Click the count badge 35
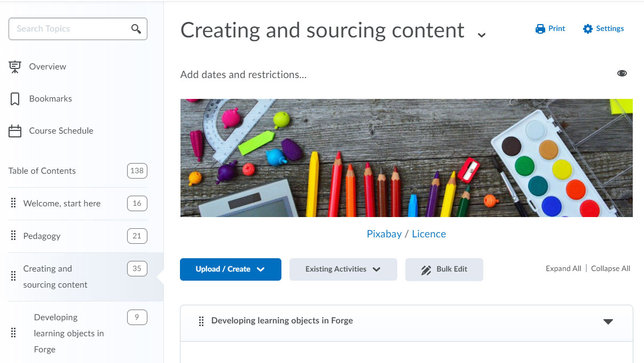This screenshot has height=363, width=644. point(137,269)
